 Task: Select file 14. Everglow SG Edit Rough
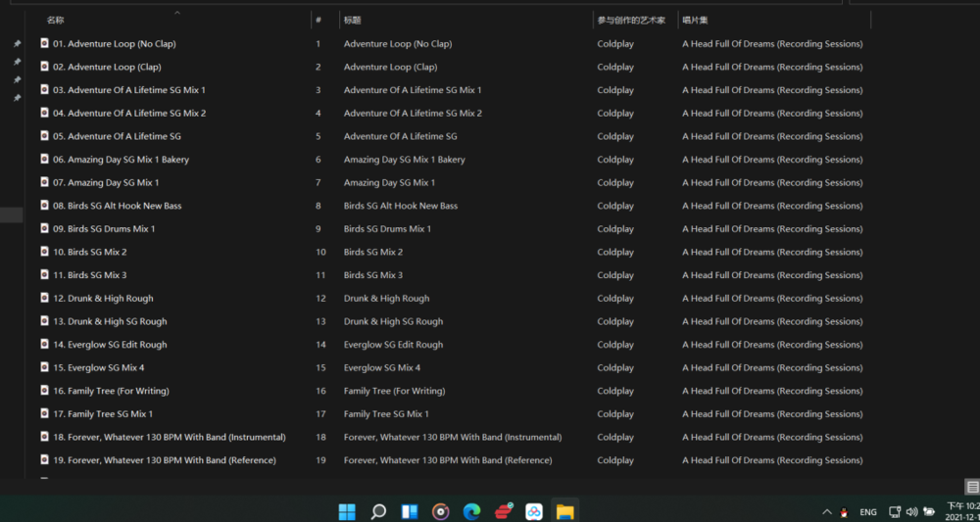click(110, 344)
